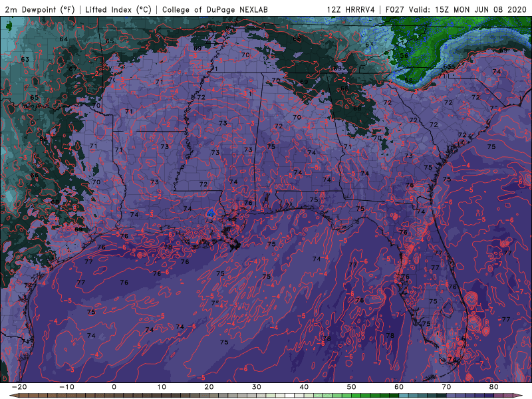This screenshot has height=399, width=532.
Task: Click the 30 label on the color scale
Action: point(257,387)
